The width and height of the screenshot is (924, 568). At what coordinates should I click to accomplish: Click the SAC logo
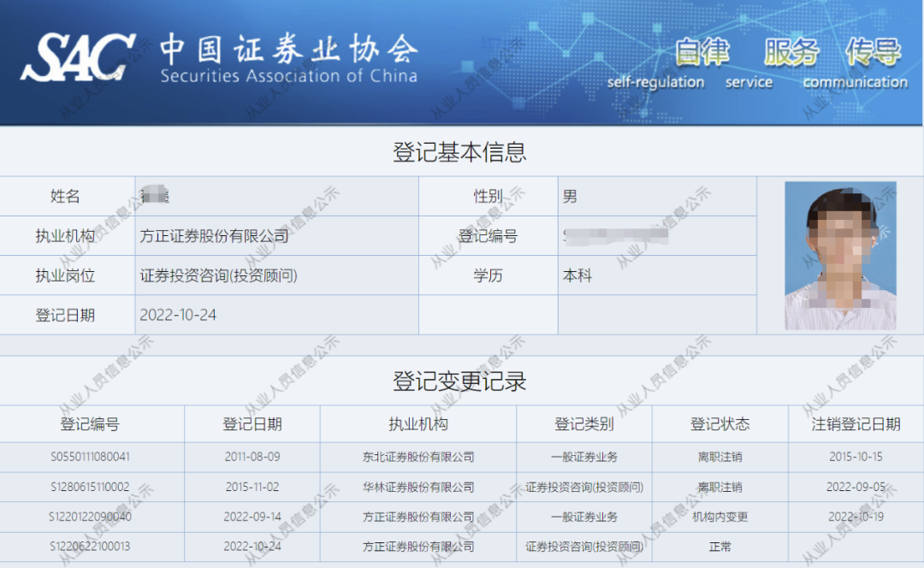pos(78,57)
